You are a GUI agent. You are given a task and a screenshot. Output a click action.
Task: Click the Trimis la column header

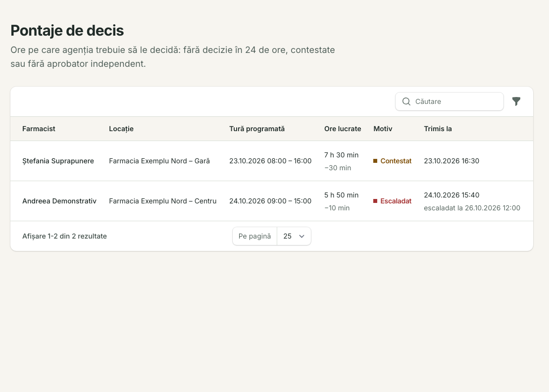pyautogui.click(x=438, y=129)
